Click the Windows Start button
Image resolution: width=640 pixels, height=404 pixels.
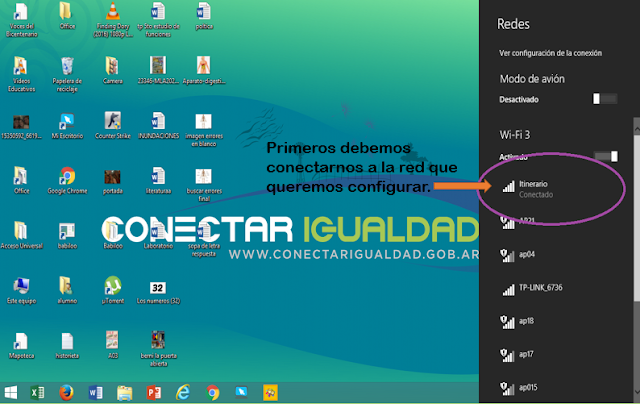[11, 393]
